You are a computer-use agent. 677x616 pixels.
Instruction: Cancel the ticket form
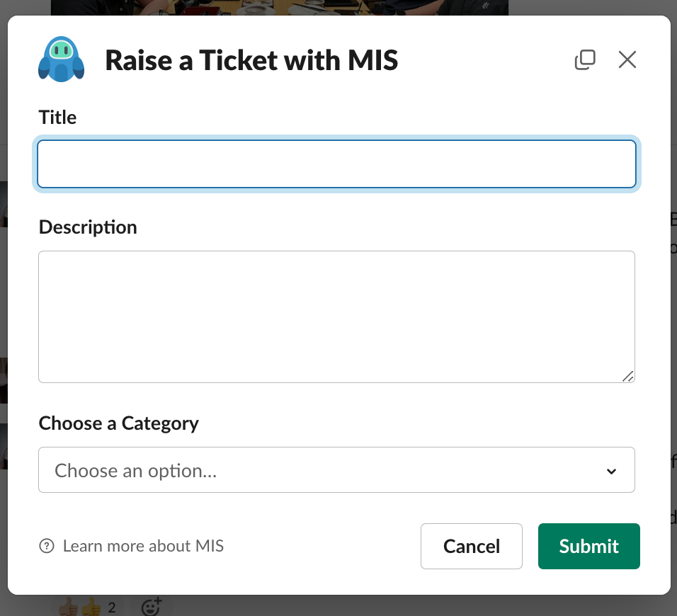[x=472, y=546]
